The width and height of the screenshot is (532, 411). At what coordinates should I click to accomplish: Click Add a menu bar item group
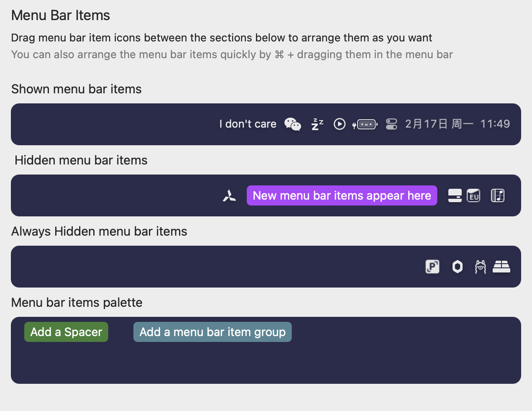pos(212,332)
